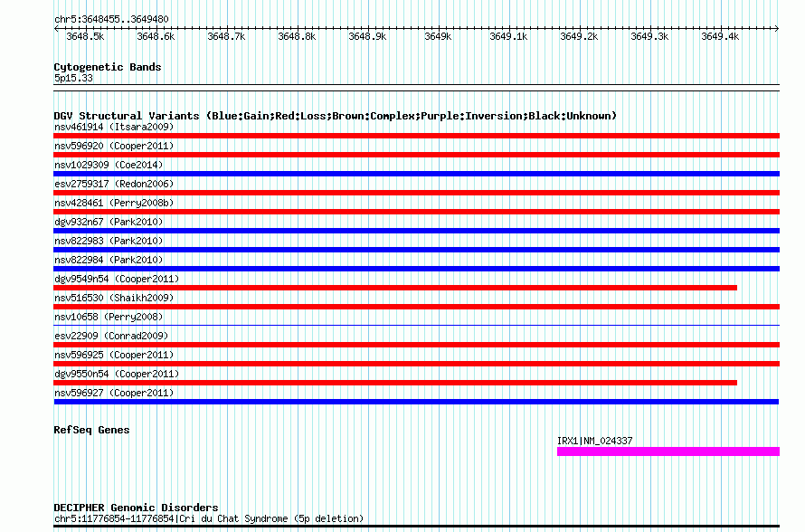Click the 3649.1k ruler tick label
Screen dimensions: 805x532
508,36
